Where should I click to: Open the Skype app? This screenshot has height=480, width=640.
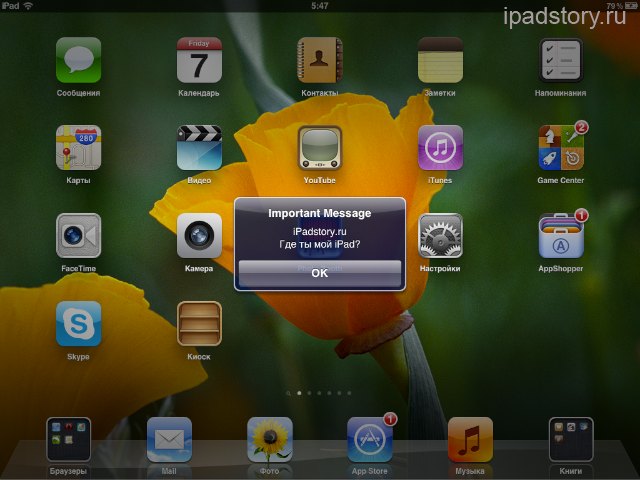point(78,324)
